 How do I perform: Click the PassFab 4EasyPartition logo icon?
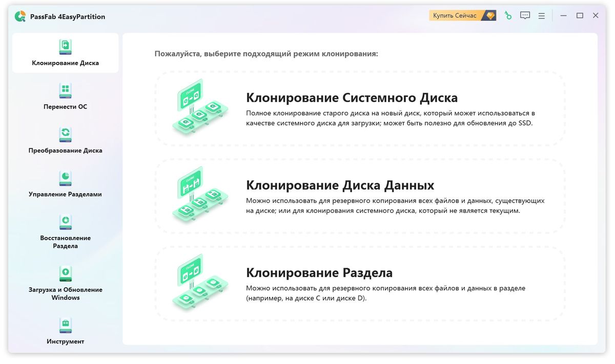[20, 16]
